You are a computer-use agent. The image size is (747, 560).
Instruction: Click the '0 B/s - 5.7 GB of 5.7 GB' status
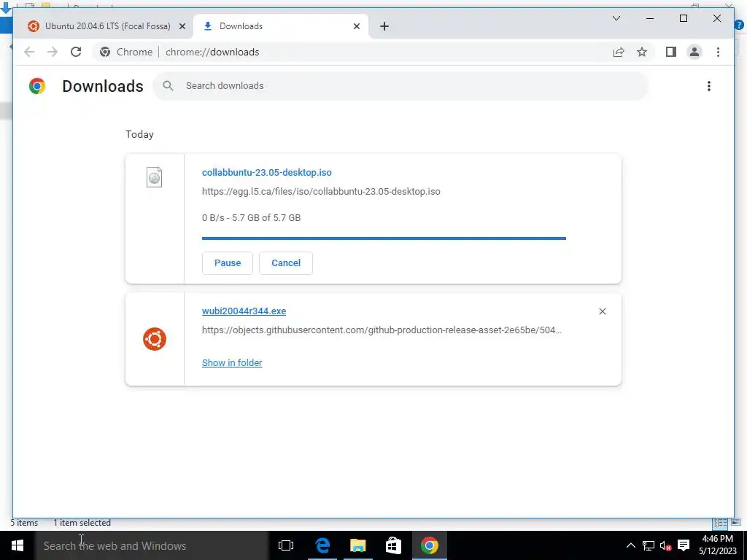click(251, 217)
